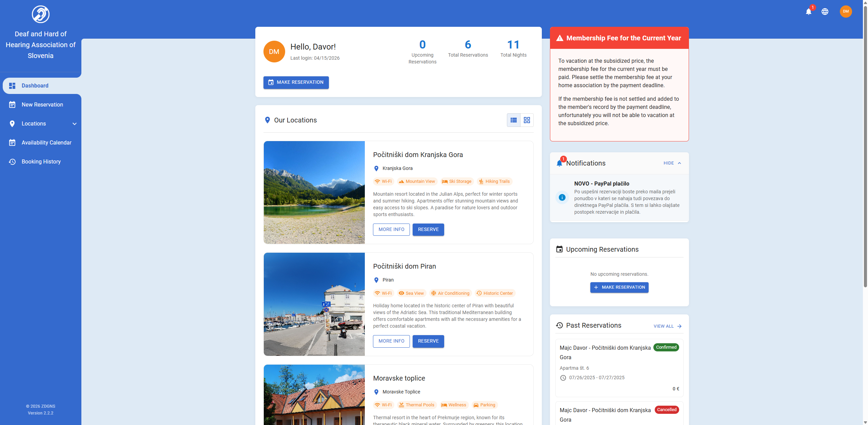This screenshot has width=868, height=425.
Task: Open the Piran harbor photo
Action: (314, 304)
